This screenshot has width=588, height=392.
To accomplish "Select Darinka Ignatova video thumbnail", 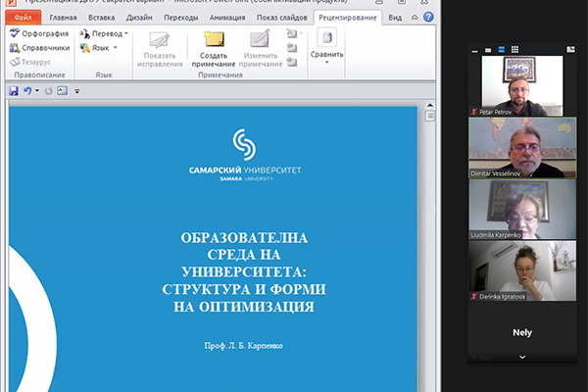I will pyautogui.click(x=522, y=270).
